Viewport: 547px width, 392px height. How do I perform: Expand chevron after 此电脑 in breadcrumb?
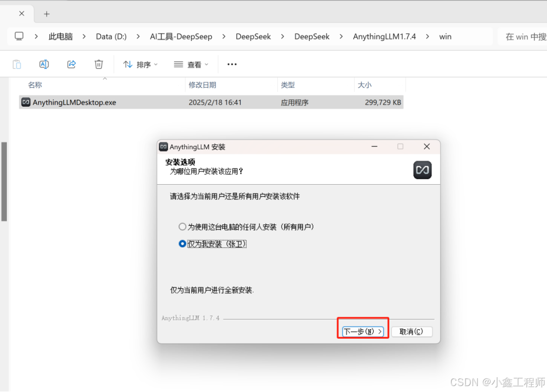click(x=84, y=37)
